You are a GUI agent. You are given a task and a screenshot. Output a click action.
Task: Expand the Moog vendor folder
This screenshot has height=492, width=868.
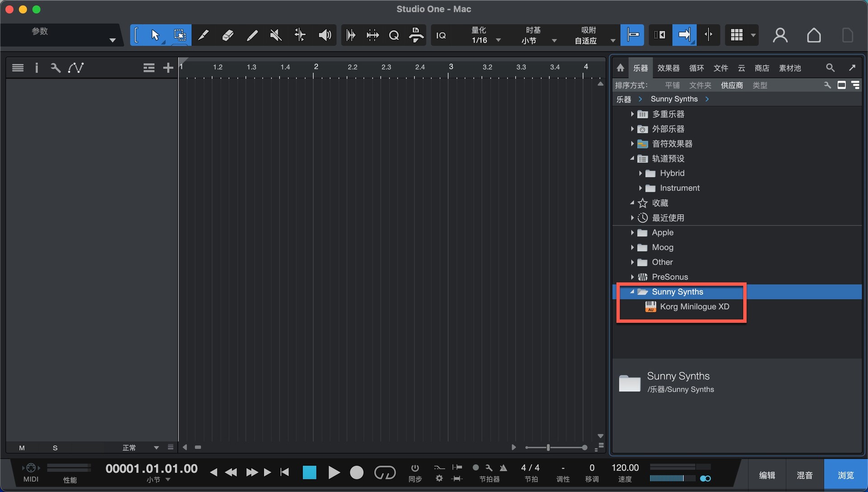point(632,248)
